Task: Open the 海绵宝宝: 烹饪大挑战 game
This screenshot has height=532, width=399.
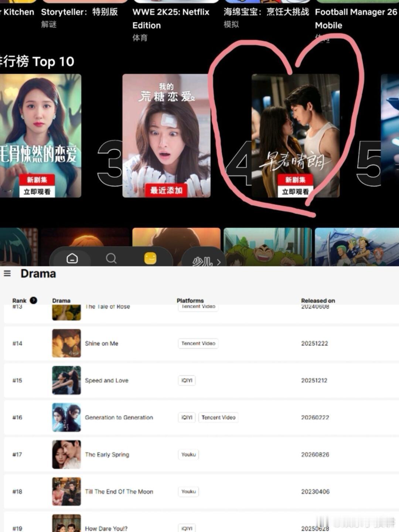Action: pyautogui.click(x=266, y=12)
